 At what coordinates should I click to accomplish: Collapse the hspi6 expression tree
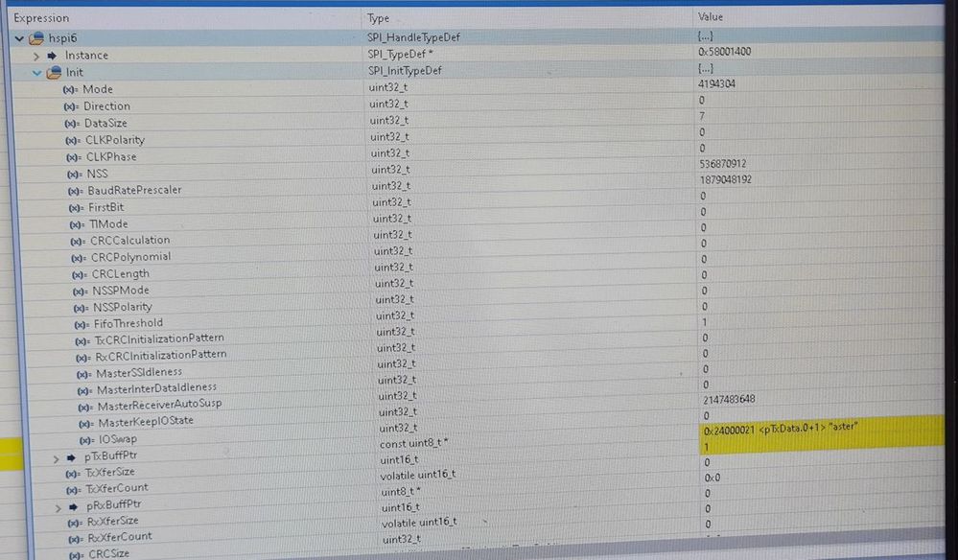[19, 39]
